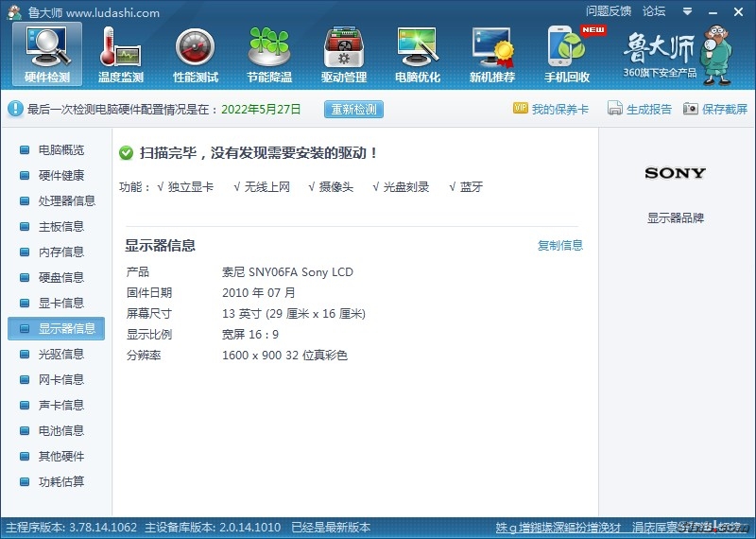This screenshot has height=539, width=756.
Task: Click 主设备库版本 2.0.14.1010 status text
Action: pos(213,528)
